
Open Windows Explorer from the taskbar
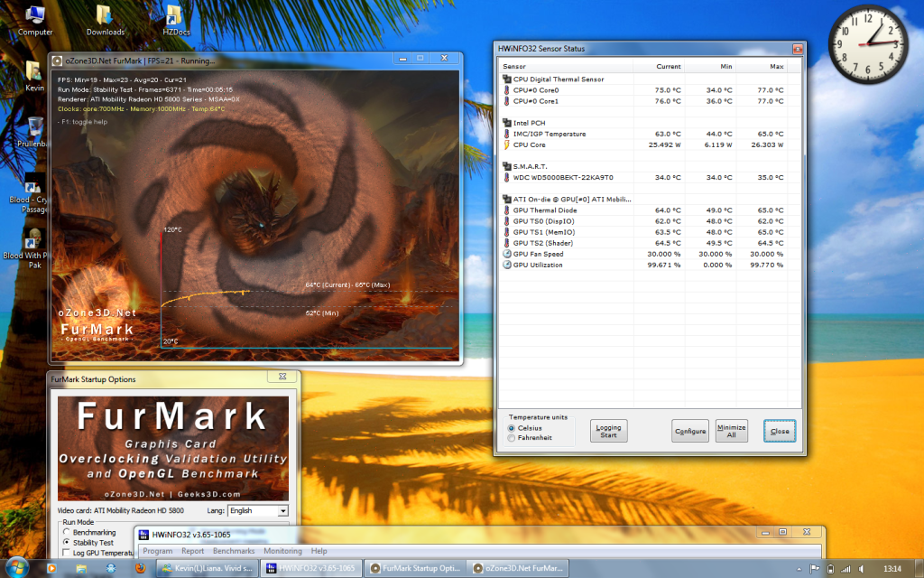(x=80, y=569)
